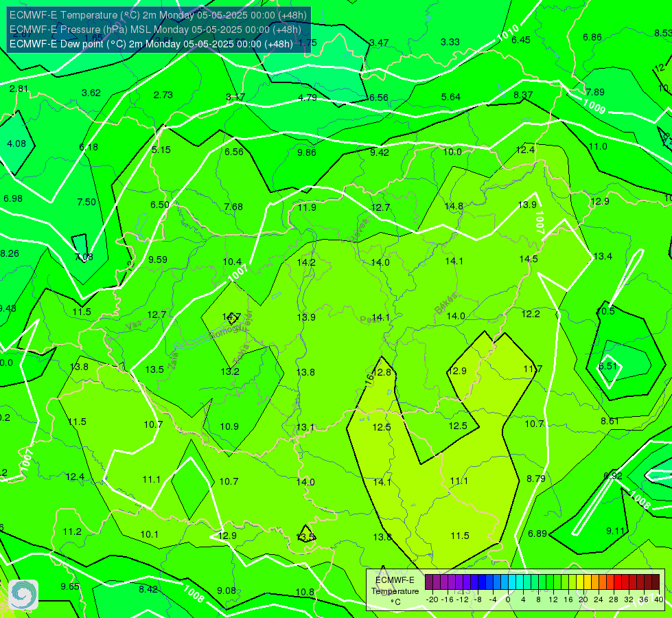Click the 9.08 temperature value

[227, 591]
